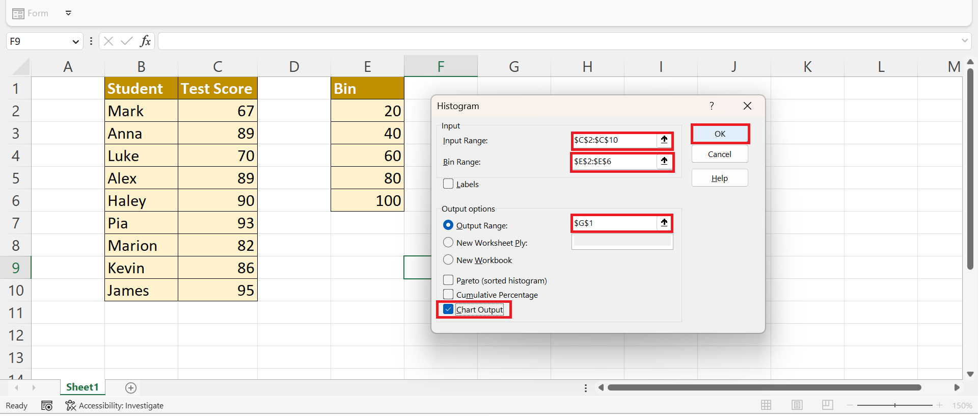Expand the Customize Quick Access Toolbar dropdown

coord(68,13)
